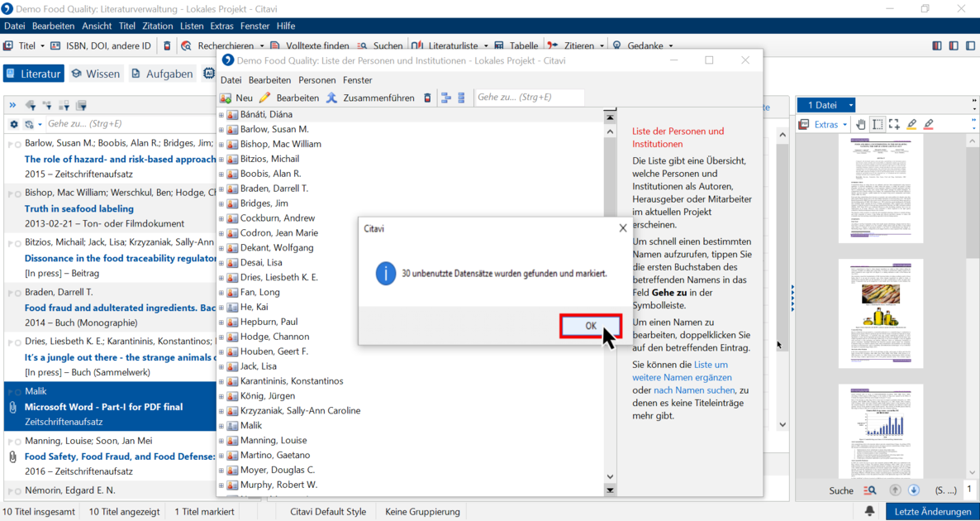Switch to the Wissen tab
Screen dimensions: 980x521
coord(96,74)
